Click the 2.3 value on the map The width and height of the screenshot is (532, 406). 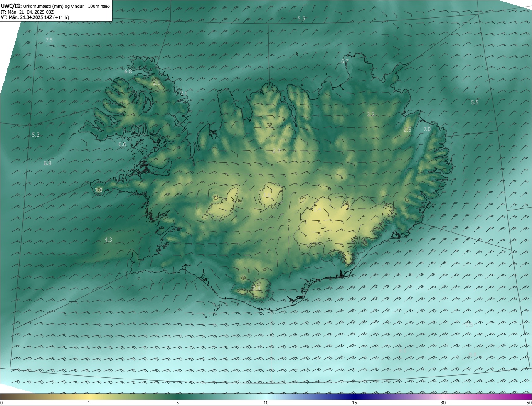pyautogui.click(x=276, y=151)
